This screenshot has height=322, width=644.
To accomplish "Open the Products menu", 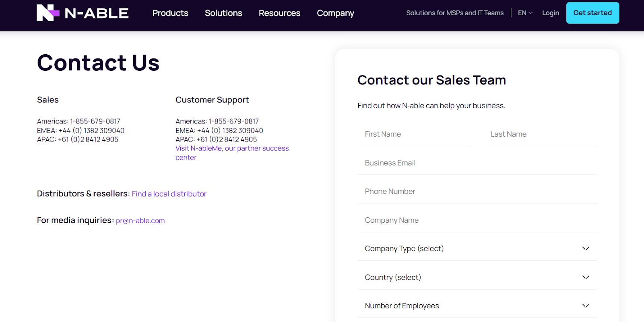I will tap(170, 13).
